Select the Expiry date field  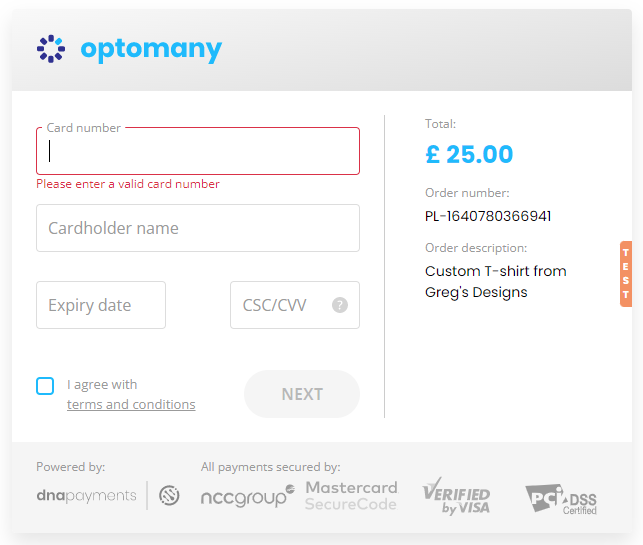pyautogui.click(x=101, y=305)
